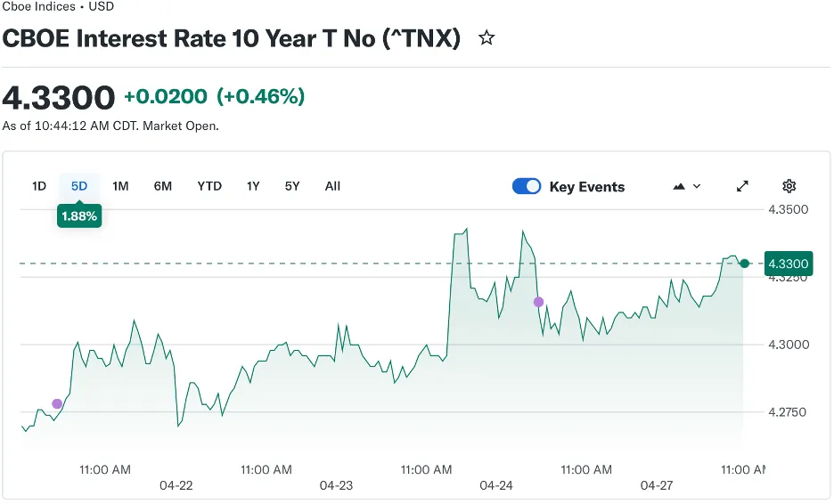Viewport: 834px width, 504px height.
Task: Click the Key Events label text
Action: point(586,187)
